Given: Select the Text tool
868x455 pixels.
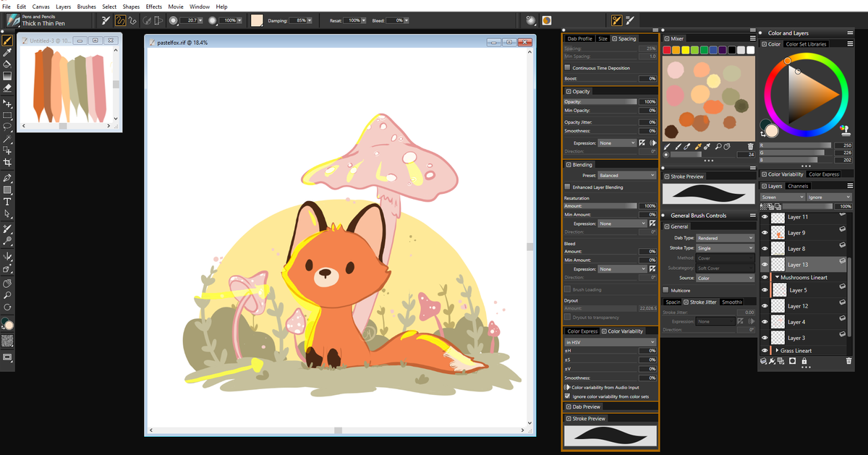Looking at the screenshot, I should (8, 201).
